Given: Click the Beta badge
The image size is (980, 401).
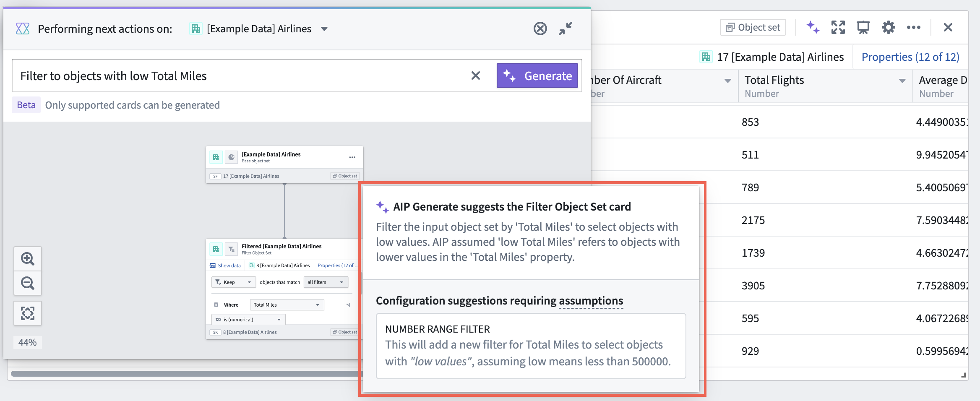Looking at the screenshot, I should coord(26,105).
